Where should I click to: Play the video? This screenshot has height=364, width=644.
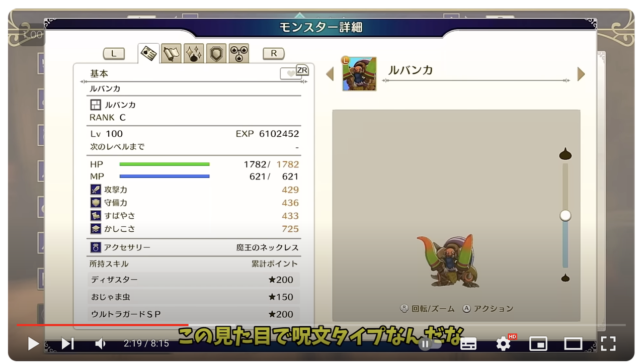pyautogui.click(x=33, y=343)
